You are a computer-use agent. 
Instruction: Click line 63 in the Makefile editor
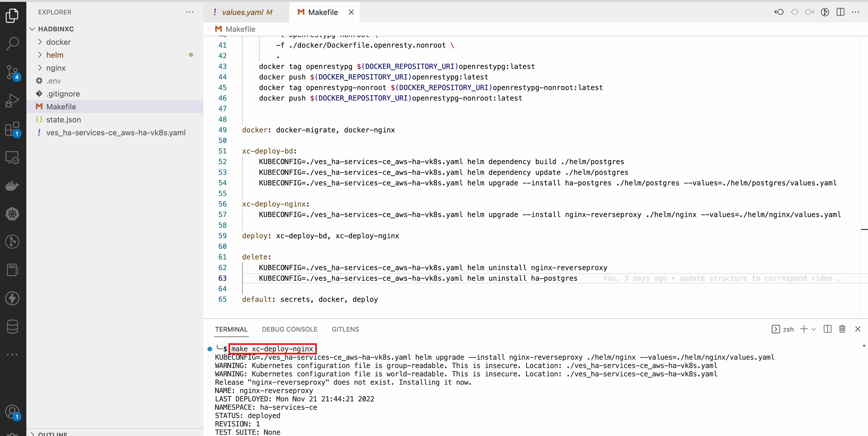[x=418, y=278]
